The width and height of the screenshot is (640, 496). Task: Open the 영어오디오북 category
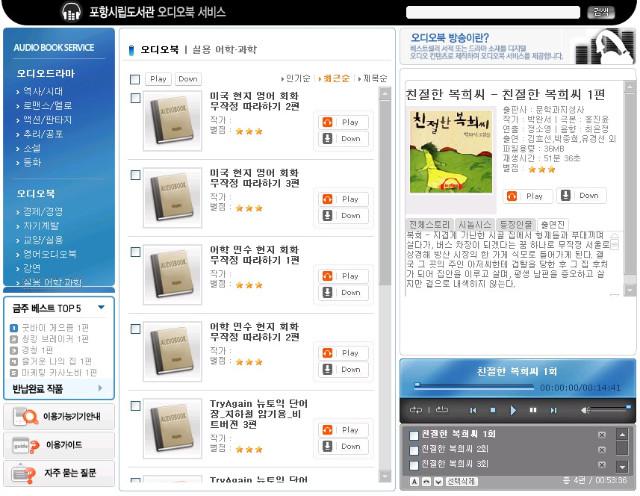pyautogui.click(x=49, y=254)
